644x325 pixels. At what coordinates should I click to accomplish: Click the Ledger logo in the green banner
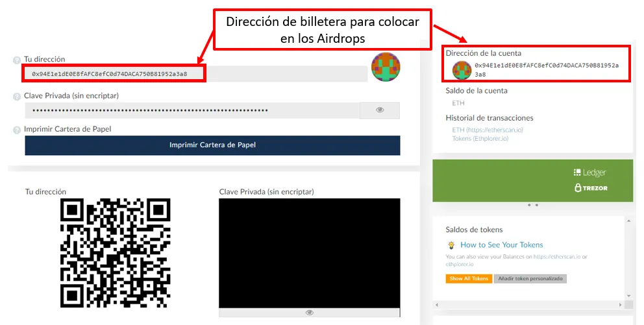pyautogui.click(x=589, y=173)
